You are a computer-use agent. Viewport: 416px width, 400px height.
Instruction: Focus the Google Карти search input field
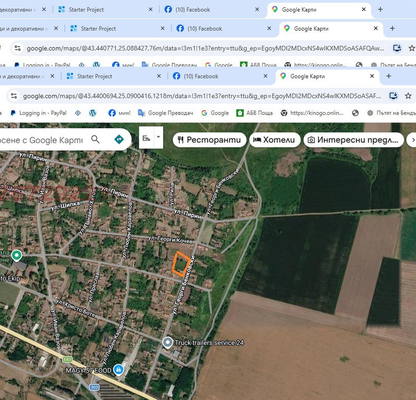point(42,140)
